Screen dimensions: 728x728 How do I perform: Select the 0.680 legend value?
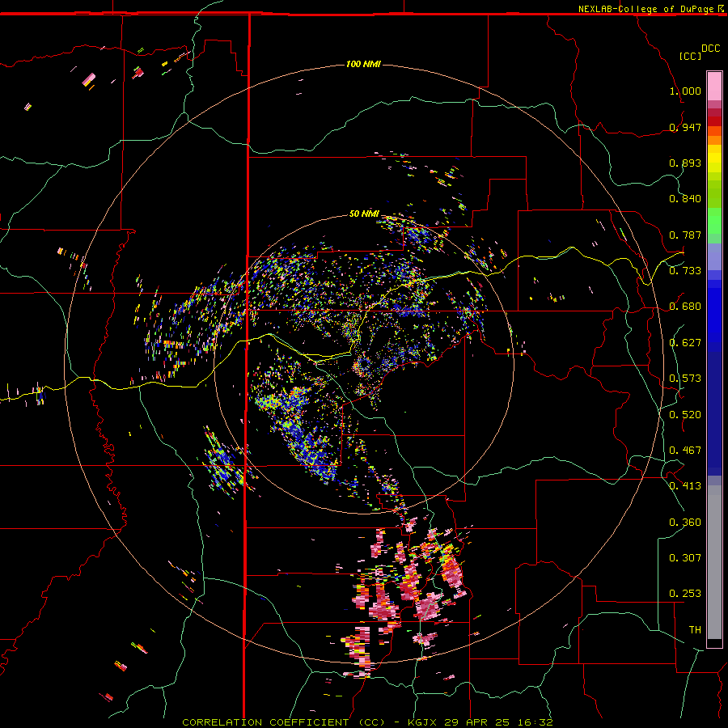coord(685,307)
